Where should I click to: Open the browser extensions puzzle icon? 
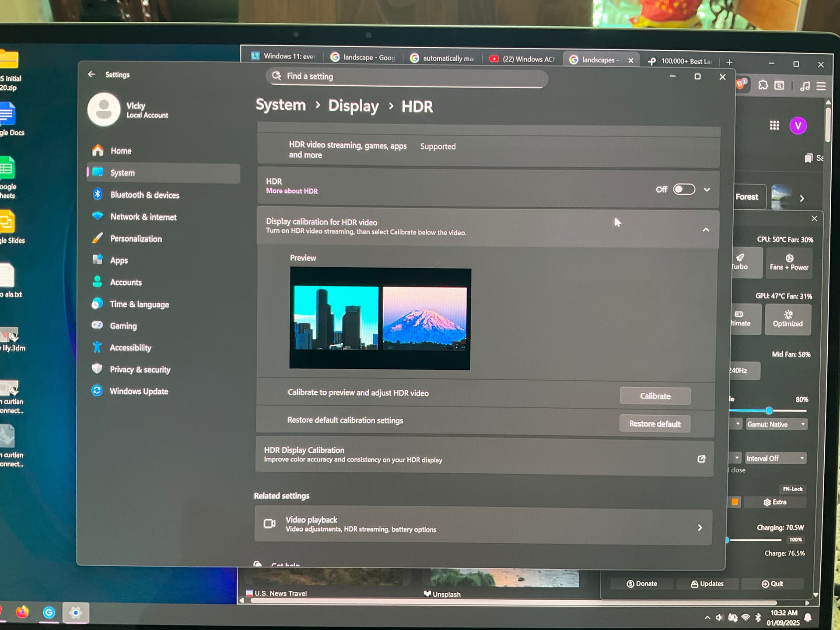[x=763, y=85]
